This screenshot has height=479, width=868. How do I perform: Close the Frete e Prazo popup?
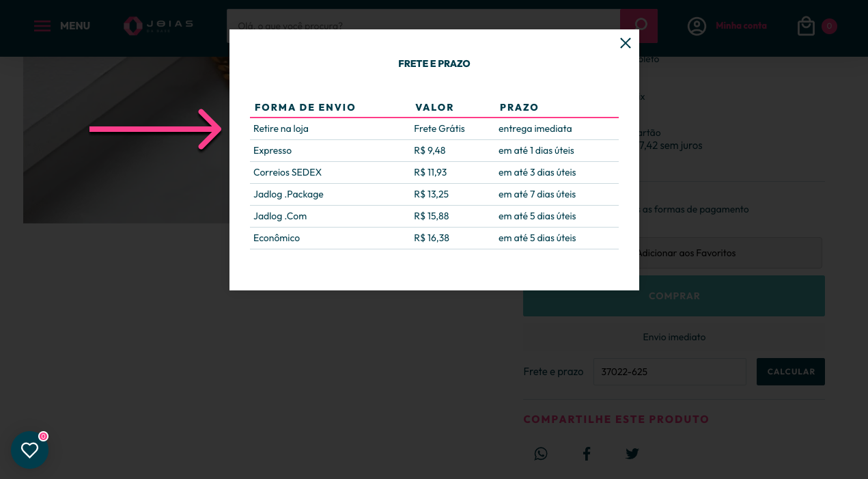click(625, 43)
